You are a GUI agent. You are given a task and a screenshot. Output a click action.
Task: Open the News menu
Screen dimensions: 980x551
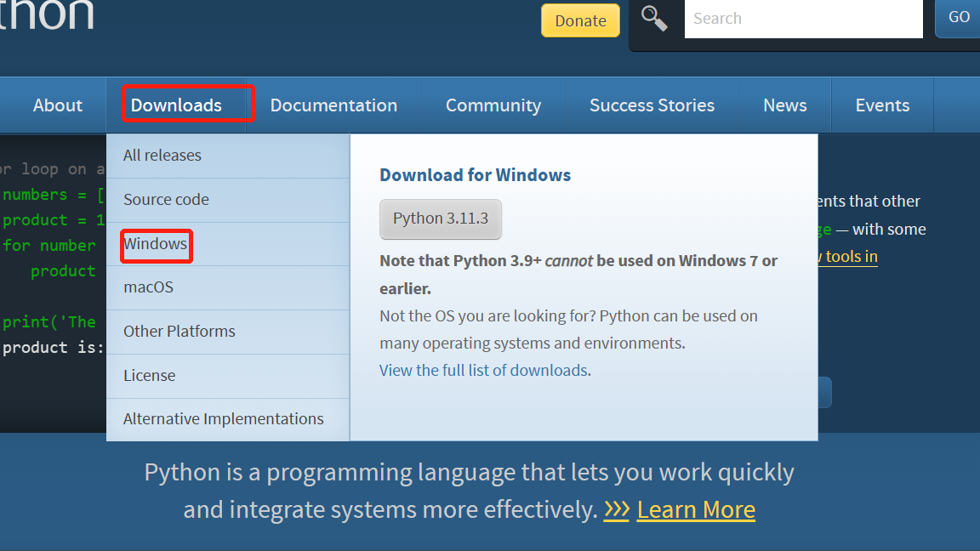coord(785,105)
